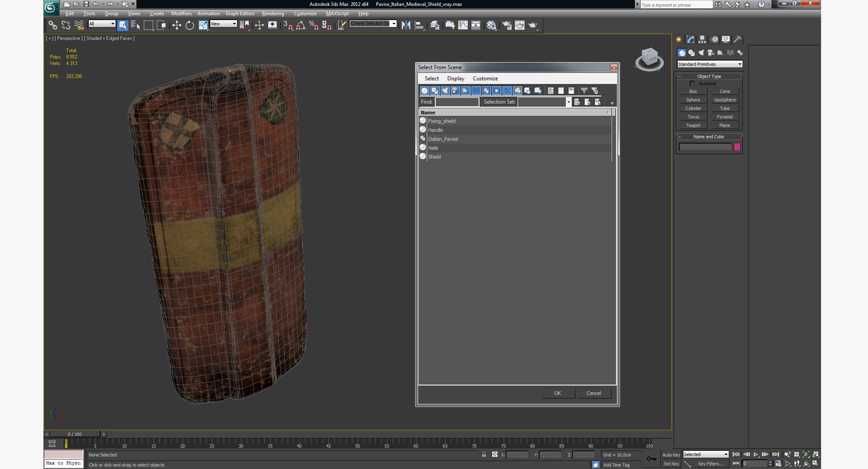Screen dimensions: 868x469
Task: Toggle Display Space Warps filter in dialog
Action: [476, 90]
